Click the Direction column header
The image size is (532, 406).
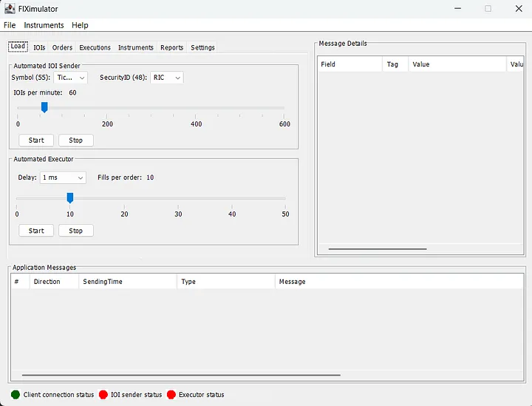click(x=54, y=282)
